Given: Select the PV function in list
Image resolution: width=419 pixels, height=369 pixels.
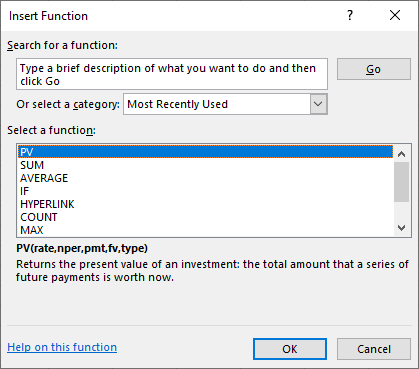Looking at the screenshot, I should [205, 152].
